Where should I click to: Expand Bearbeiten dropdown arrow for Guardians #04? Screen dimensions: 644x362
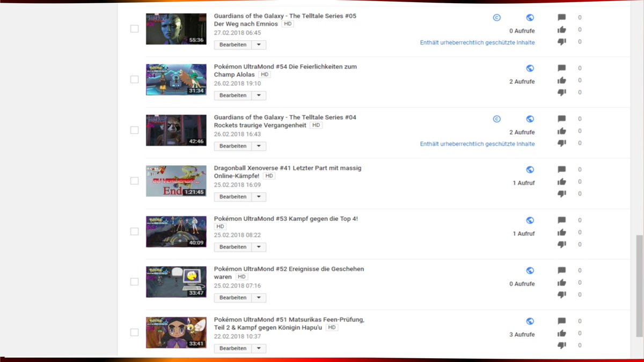pyautogui.click(x=259, y=146)
